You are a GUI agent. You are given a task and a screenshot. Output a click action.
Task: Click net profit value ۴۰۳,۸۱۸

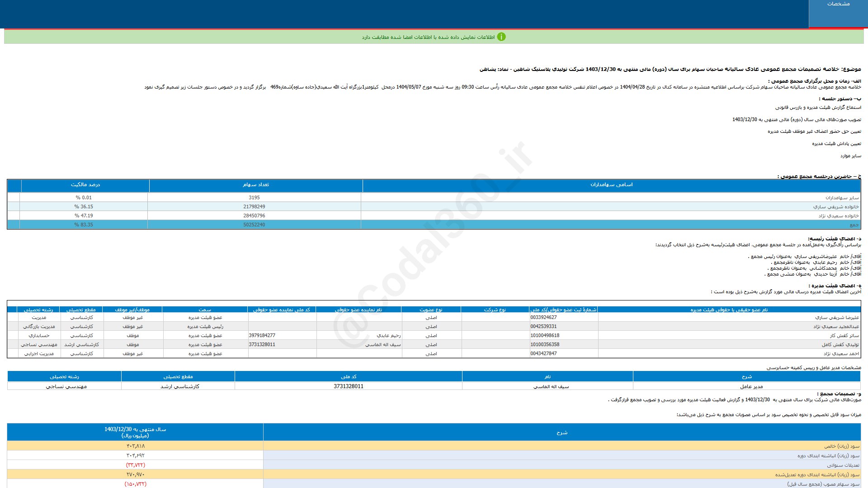136,446
